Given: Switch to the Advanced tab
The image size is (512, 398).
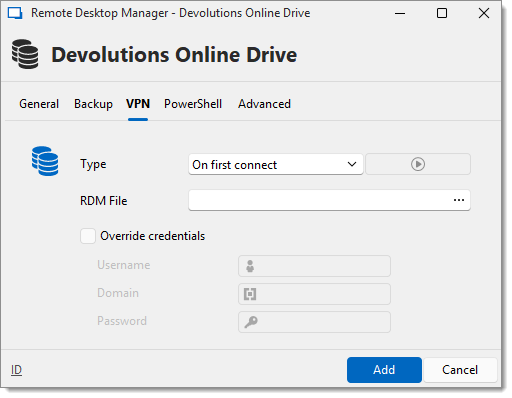Looking at the screenshot, I should click(264, 104).
